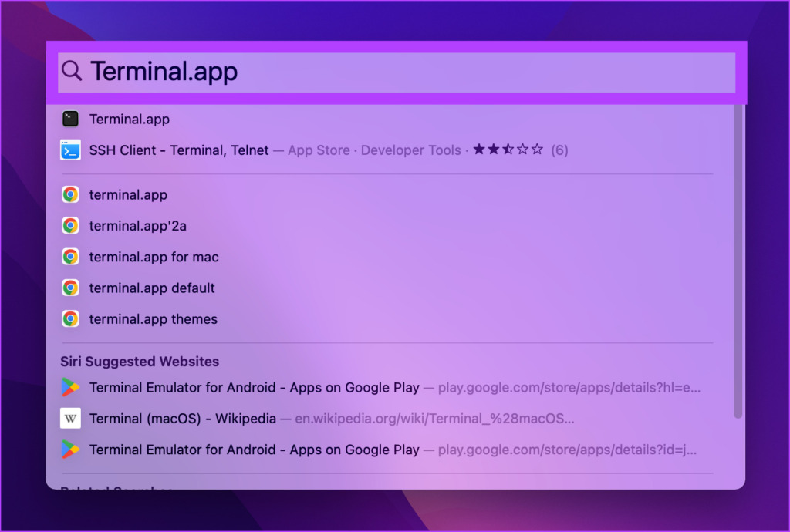Click the Chrome icon beside plain "terminal.app" suggestion

click(x=70, y=194)
